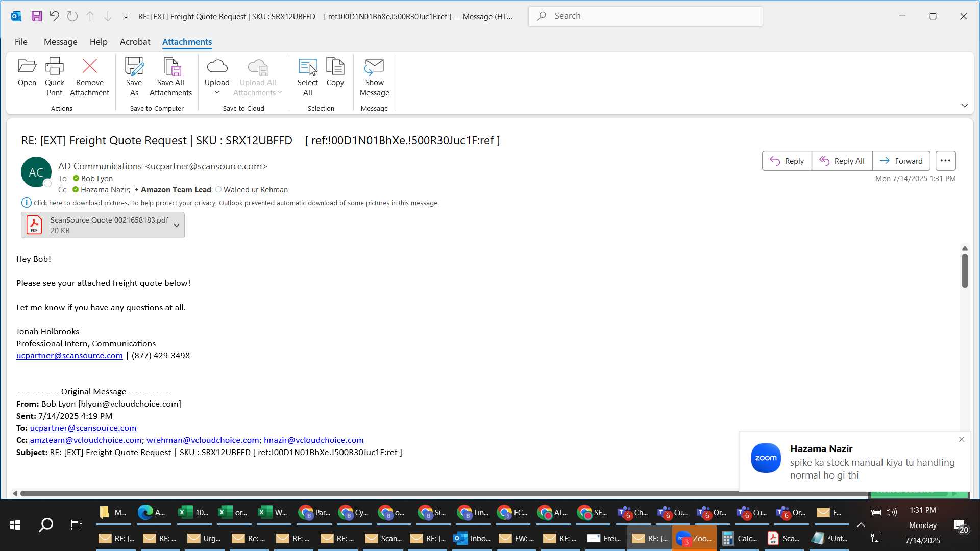Open the Urg... email taskbar item
The width and height of the screenshot is (980, 551).
204,538
